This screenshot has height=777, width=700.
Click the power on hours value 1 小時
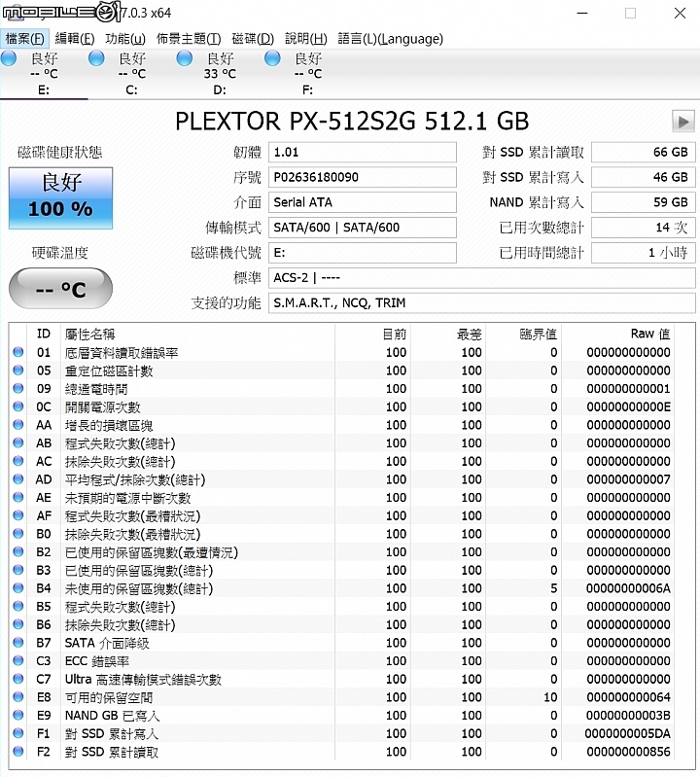[x=643, y=253]
